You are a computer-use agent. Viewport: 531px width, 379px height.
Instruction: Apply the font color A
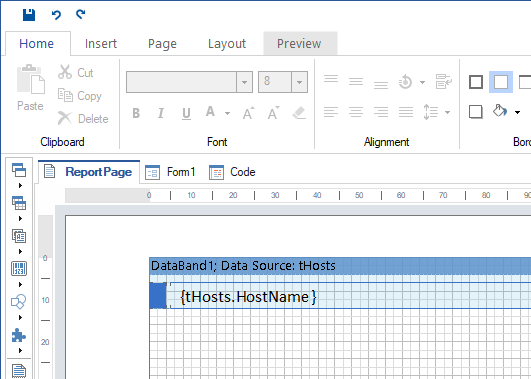pyautogui.click(x=210, y=112)
